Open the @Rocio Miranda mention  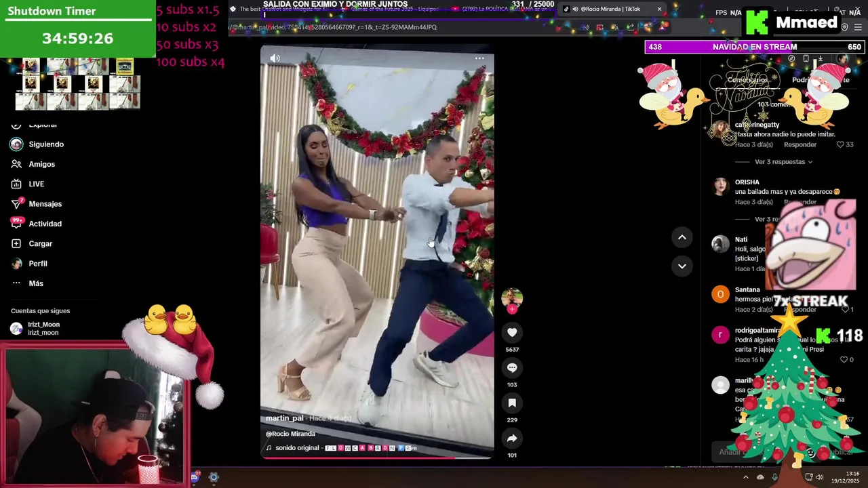click(290, 434)
